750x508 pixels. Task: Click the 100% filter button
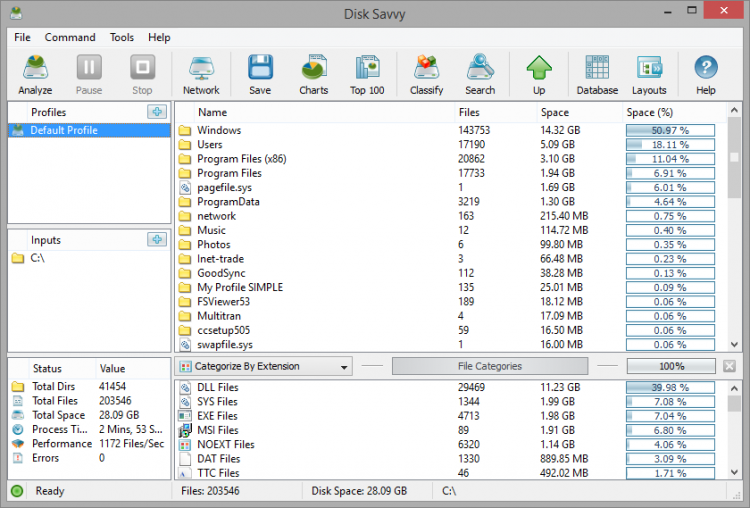[672, 366]
